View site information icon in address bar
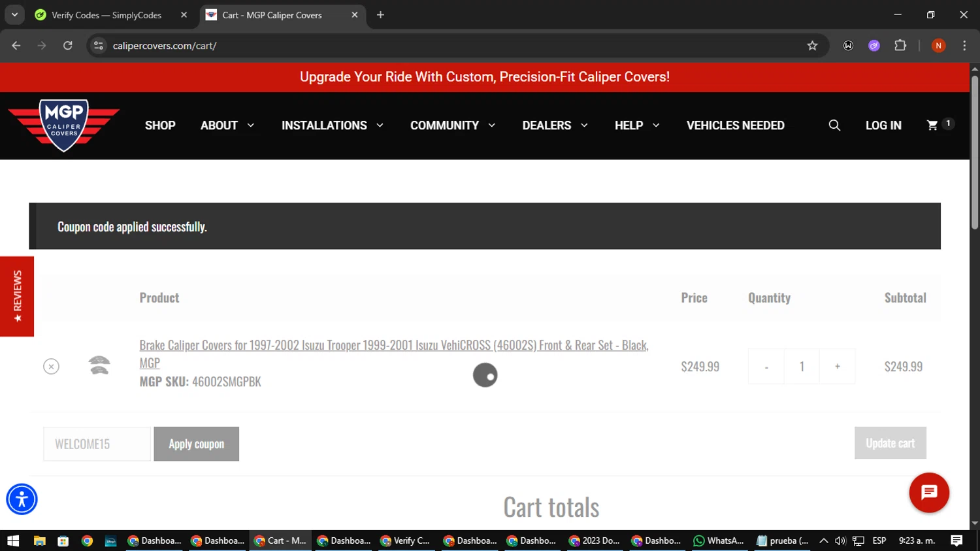980x551 pixels. (x=99, y=46)
